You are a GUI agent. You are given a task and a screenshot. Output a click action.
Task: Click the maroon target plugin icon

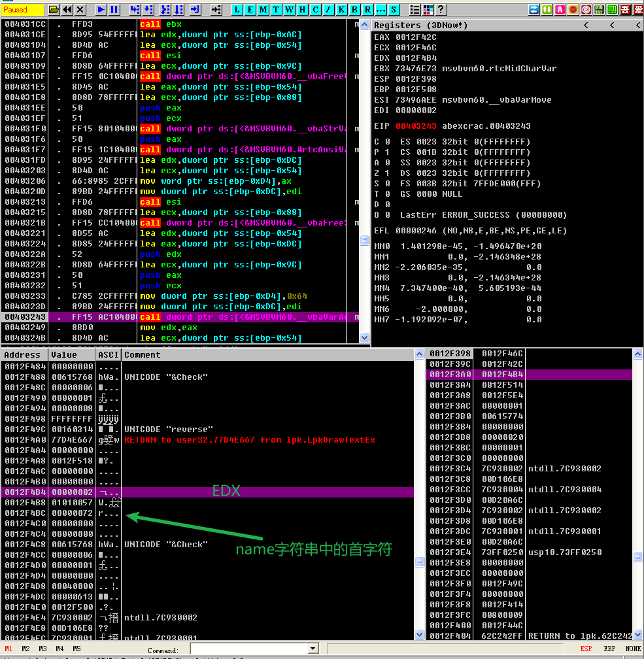point(586,9)
